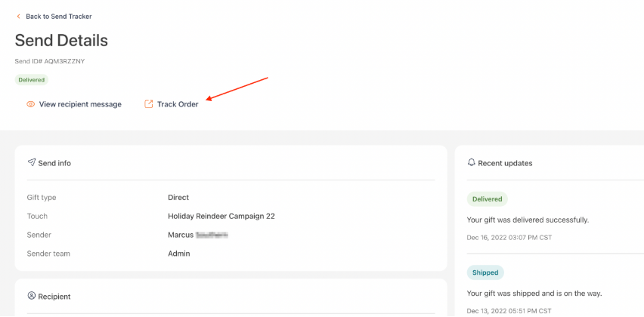
Task: Click the Send Details page heading
Action: pyautogui.click(x=61, y=40)
